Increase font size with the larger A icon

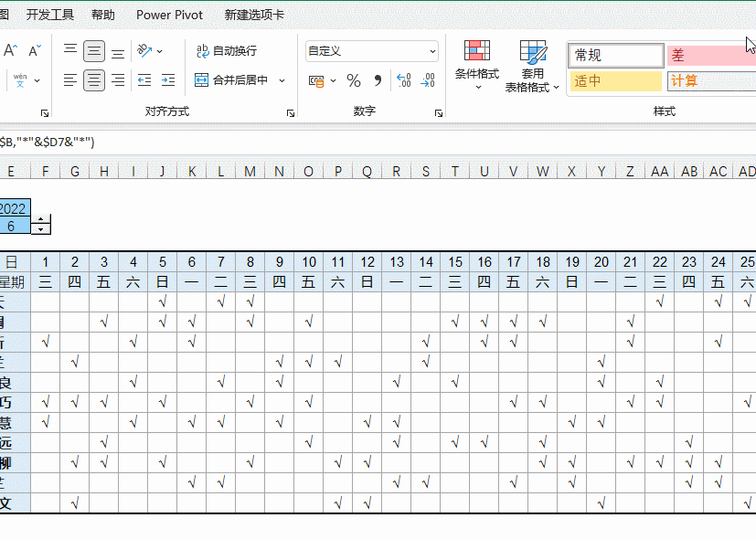point(11,50)
